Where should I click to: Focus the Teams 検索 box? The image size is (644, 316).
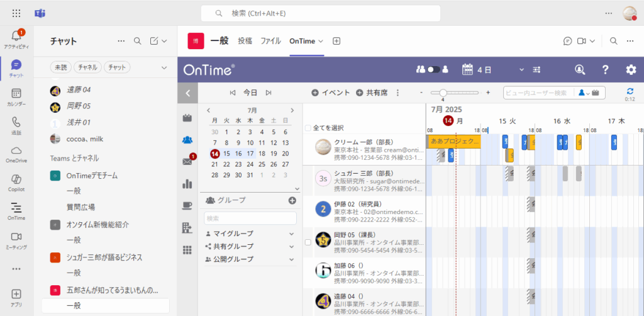[320, 13]
